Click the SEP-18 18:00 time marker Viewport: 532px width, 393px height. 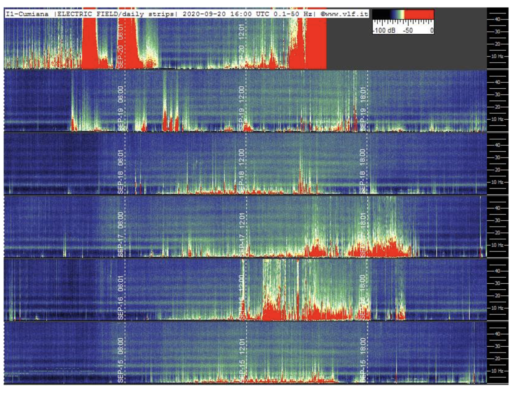point(363,171)
